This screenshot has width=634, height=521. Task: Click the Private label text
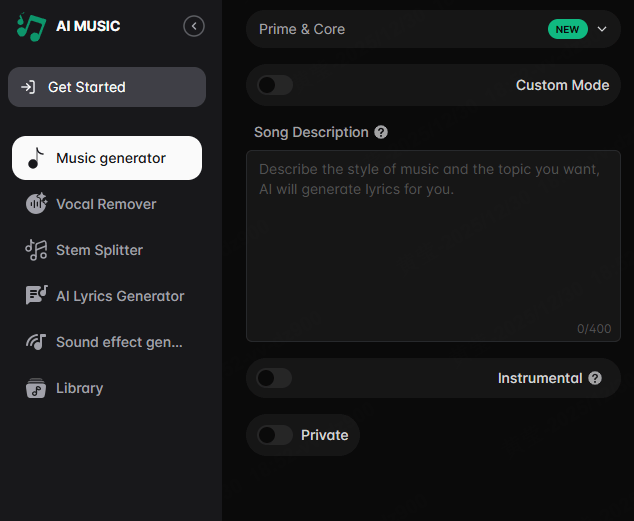pos(325,435)
